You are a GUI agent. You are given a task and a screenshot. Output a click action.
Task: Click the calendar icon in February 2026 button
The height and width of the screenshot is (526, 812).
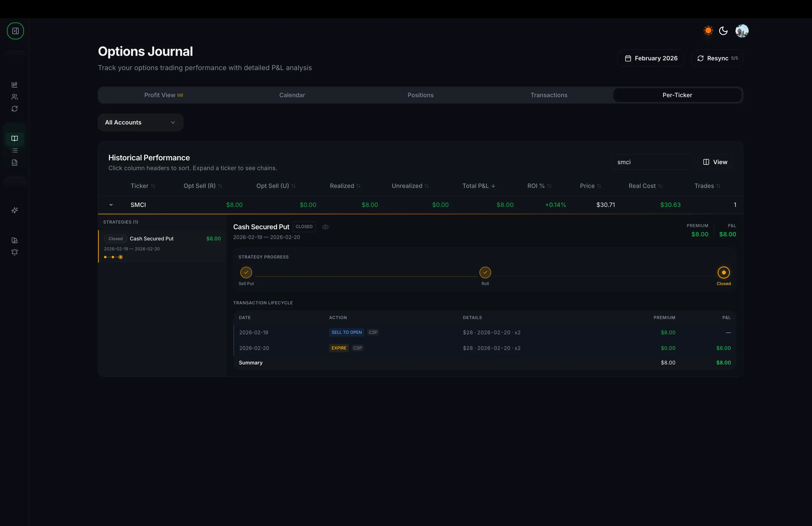pyautogui.click(x=628, y=58)
